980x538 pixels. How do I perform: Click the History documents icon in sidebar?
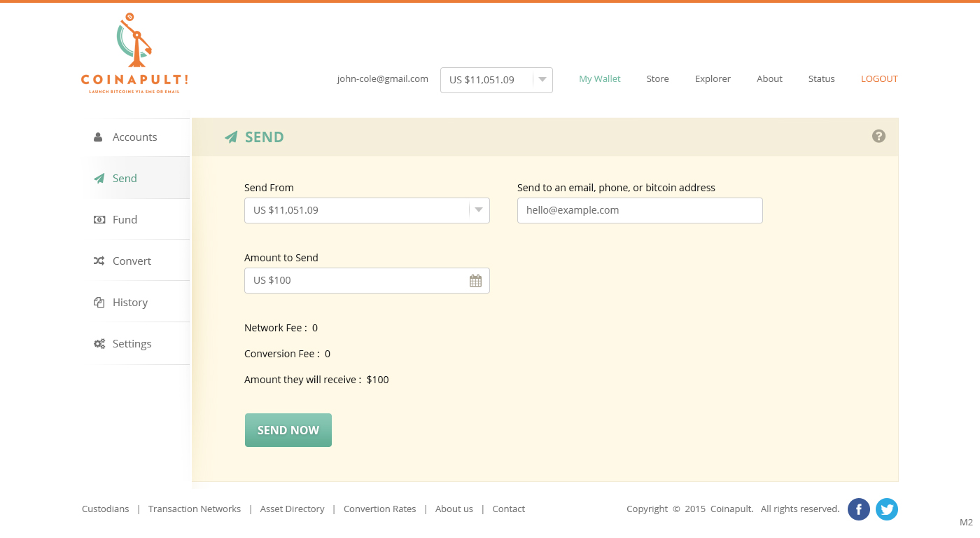(99, 303)
